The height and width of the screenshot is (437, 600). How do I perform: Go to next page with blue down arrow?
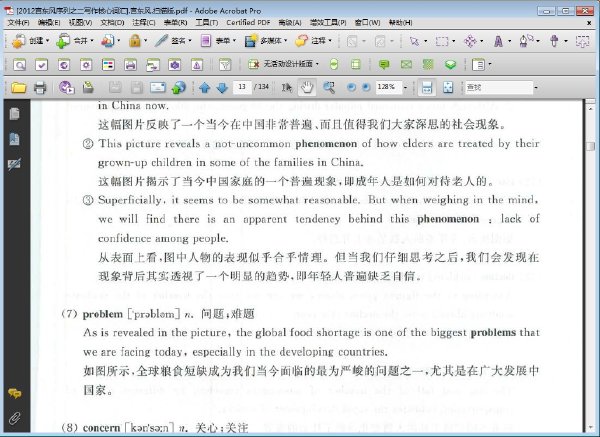point(222,88)
